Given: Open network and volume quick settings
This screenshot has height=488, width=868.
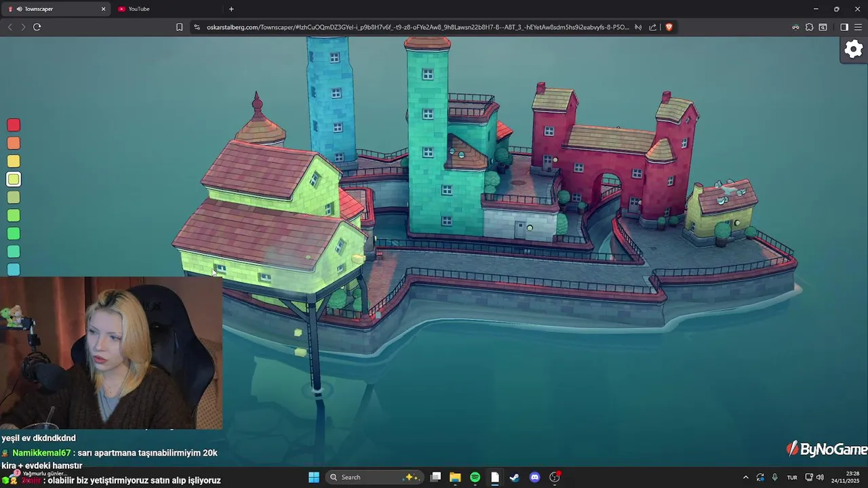Looking at the screenshot, I should coord(815,477).
